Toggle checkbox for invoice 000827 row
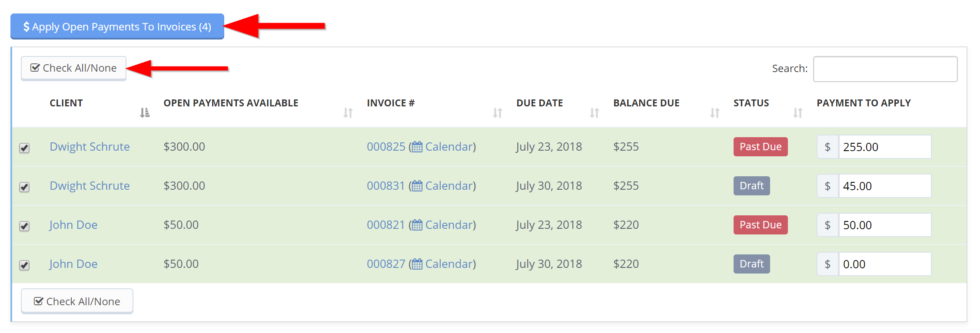Screen dimensions: 980x333 (x=24, y=265)
